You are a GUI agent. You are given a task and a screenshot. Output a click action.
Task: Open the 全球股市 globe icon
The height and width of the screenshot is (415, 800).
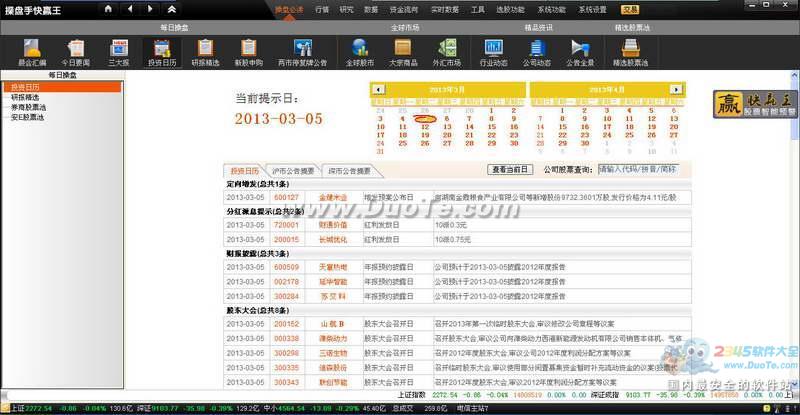coord(360,53)
